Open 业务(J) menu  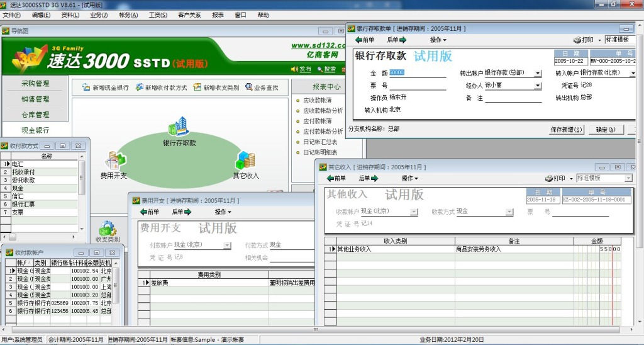coord(99,15)
